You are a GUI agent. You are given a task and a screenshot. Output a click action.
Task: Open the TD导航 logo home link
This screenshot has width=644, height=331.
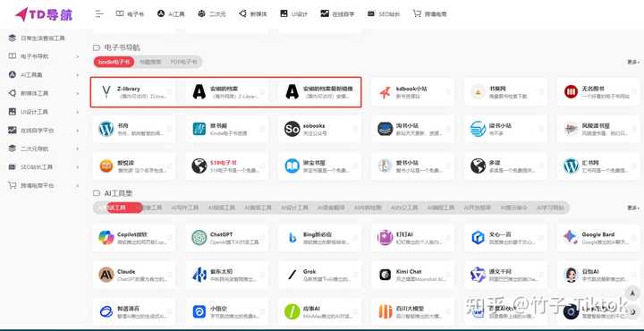pyautogui.click(x=44, y=14)
